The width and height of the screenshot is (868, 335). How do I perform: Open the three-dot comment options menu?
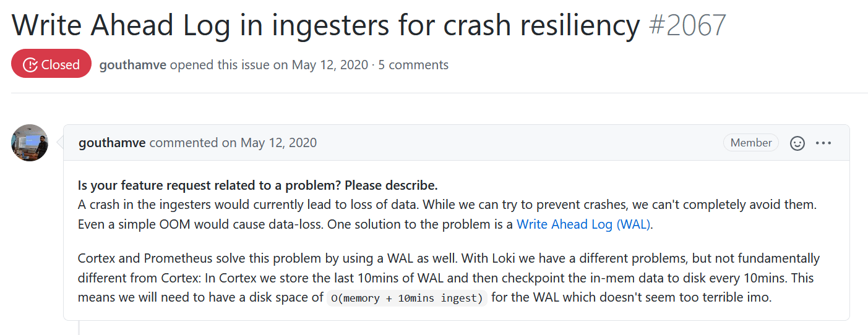823,143
